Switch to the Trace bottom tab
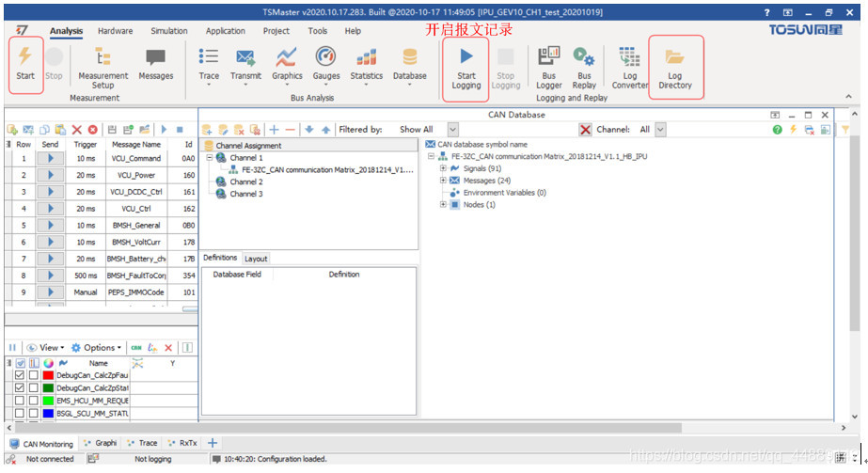The height and width of the screenshot is (473, 868). pyautogui.click(x=142, y=443)
